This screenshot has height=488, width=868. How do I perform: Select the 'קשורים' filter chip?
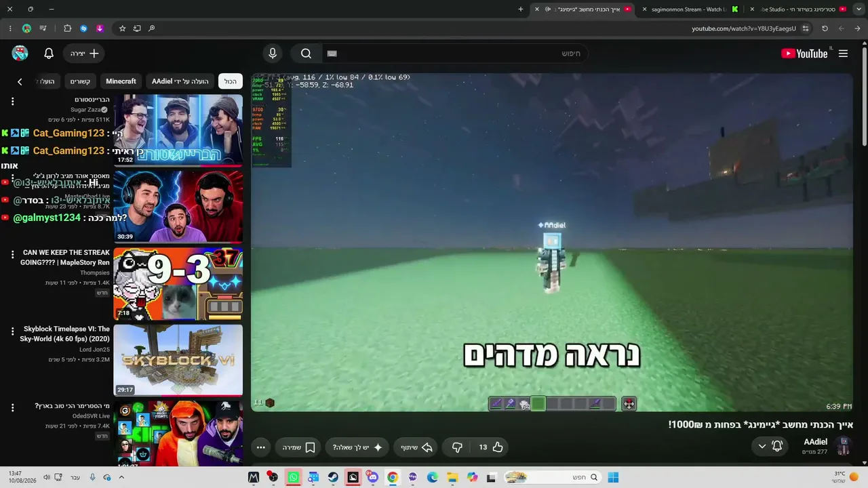click(81, 81)
